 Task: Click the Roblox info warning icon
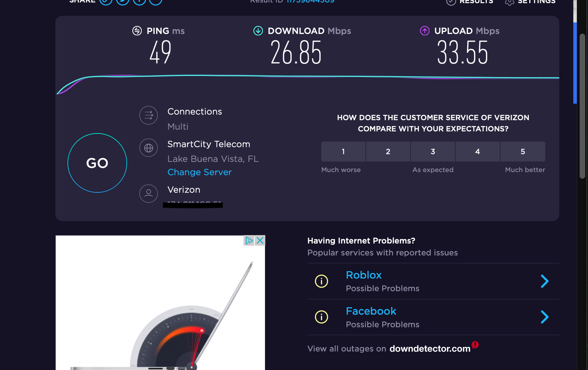click(x=321, y=281)
